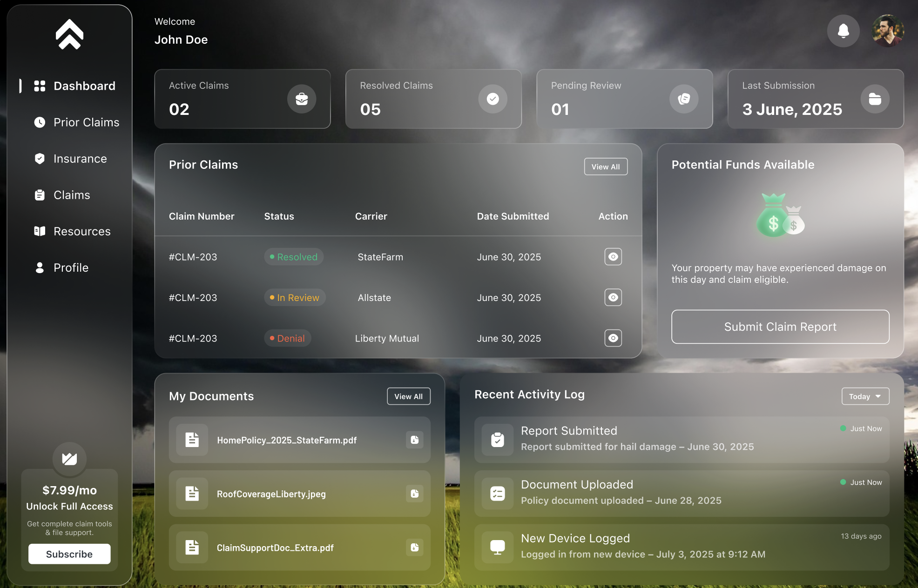Screen dimensions: 918x588
Task: Open the Dashboard section in sidebar
Action: (84, 86)
